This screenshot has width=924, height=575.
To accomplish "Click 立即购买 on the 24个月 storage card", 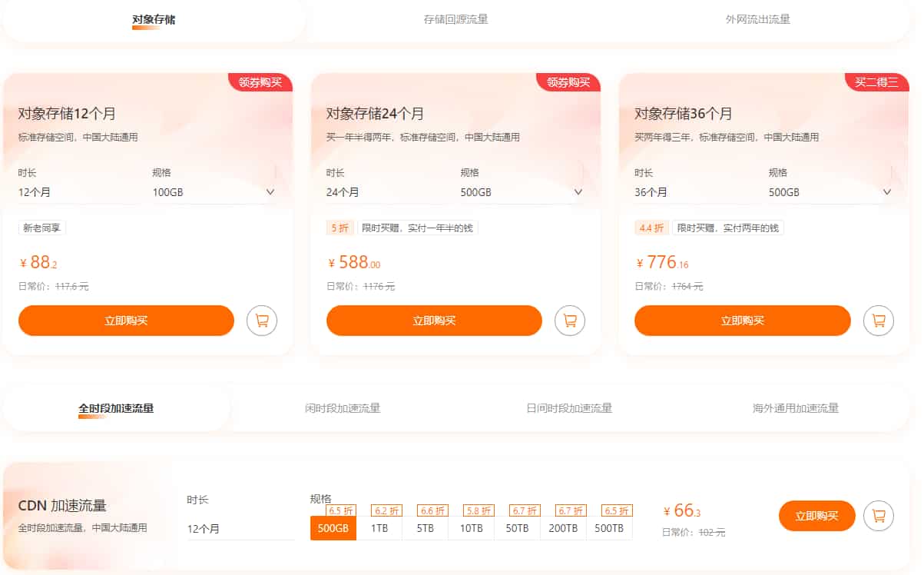I will 434,321.
